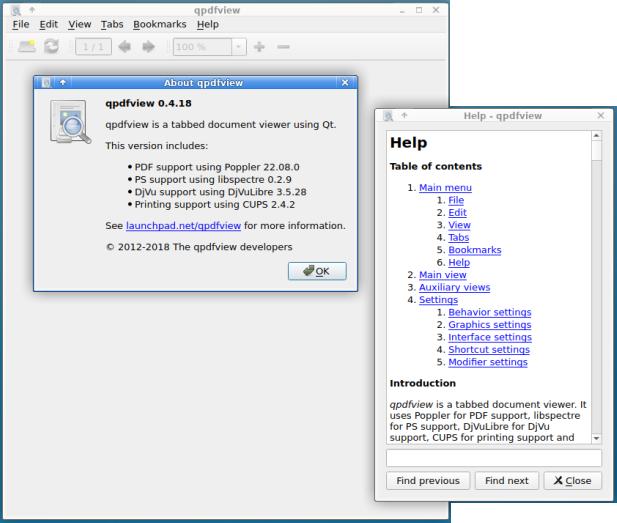
Task: Follow the Main menu help link
Action: tap(445, 188)
